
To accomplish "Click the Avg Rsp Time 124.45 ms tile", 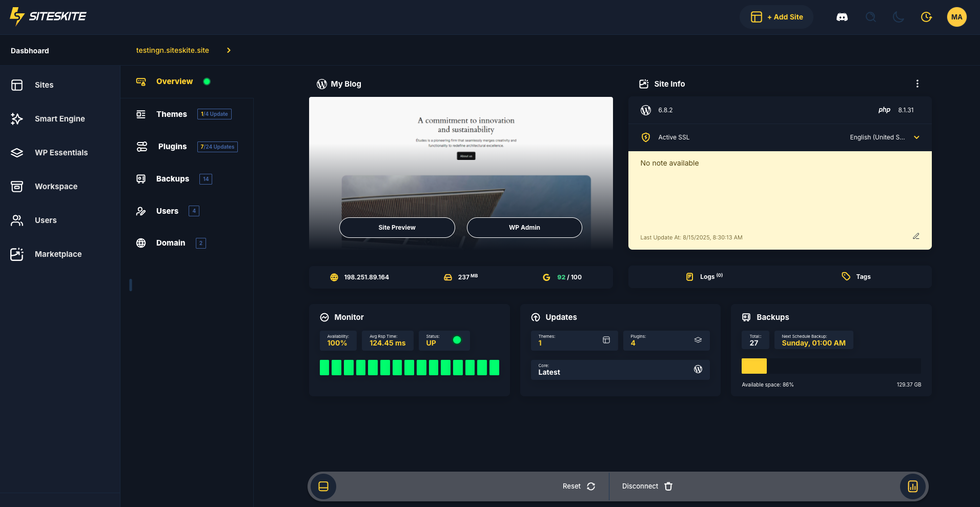I will coord(387,340).
